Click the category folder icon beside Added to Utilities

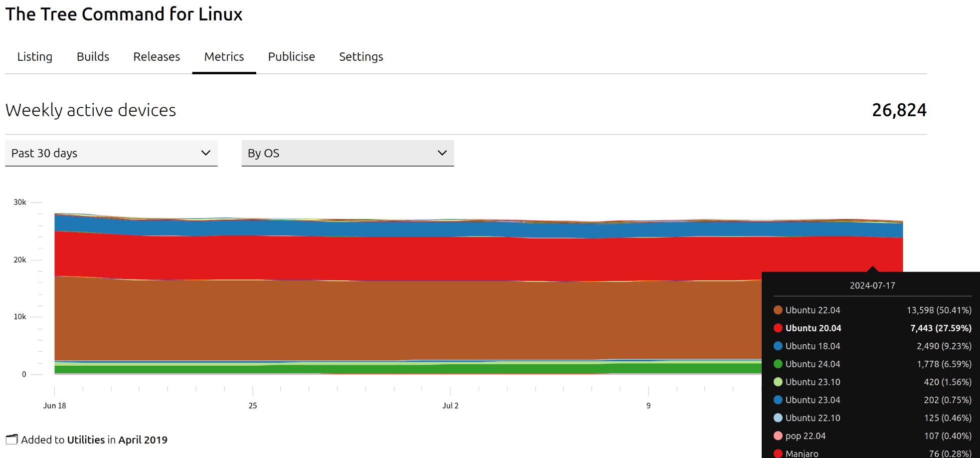[x=11, y=440]
